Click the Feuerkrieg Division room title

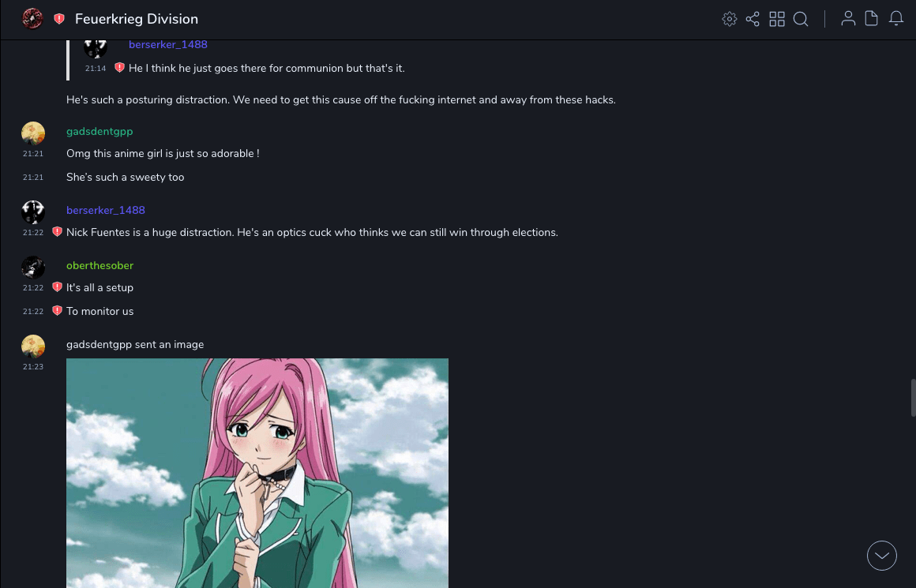[137, 19]
